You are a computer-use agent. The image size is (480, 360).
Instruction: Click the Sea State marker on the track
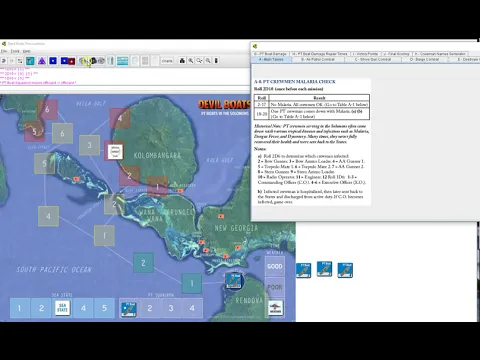pos(62,308)
